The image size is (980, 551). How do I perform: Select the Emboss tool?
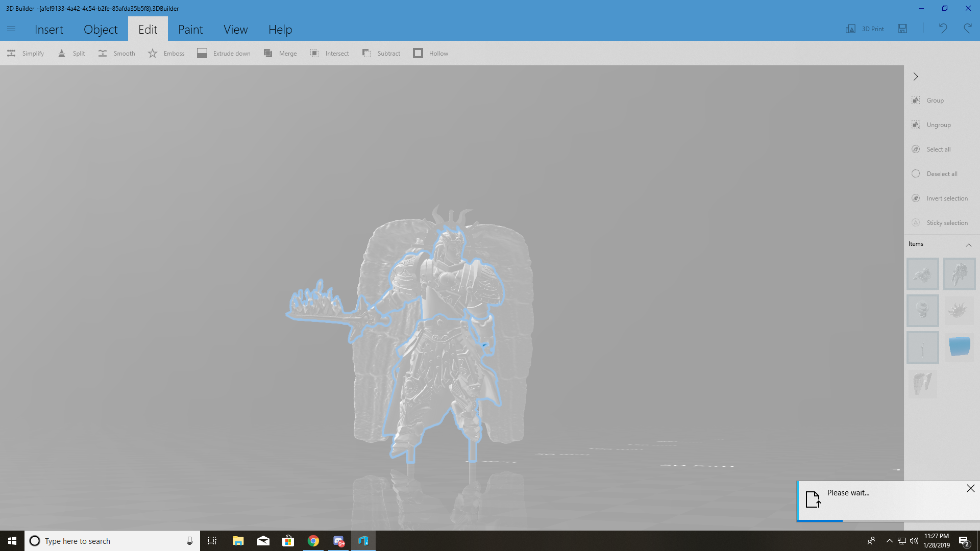(166, 53)
